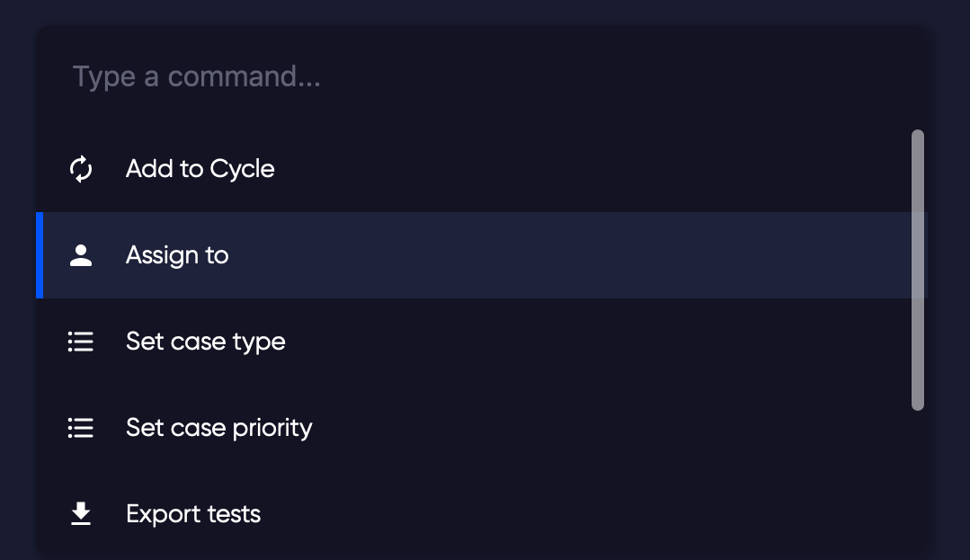Screen dimensions: 970x560
Task: Click the Add to Cycle label text
Action: click(200, 168)
